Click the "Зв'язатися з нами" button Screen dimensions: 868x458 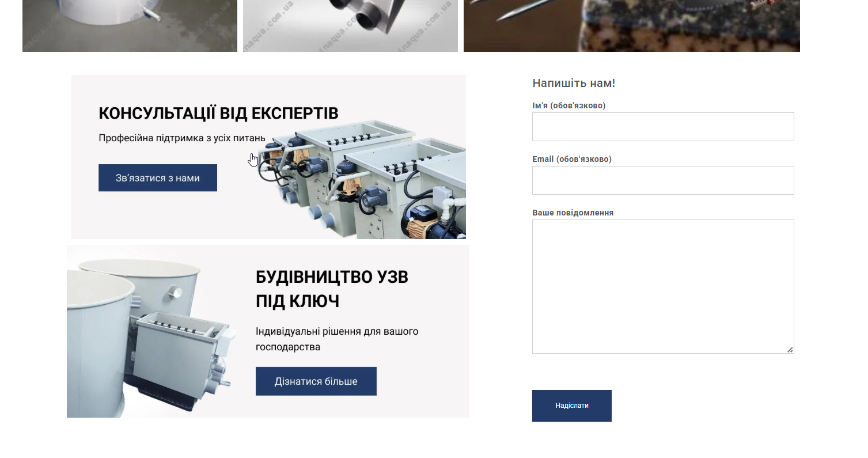(158, 178)
